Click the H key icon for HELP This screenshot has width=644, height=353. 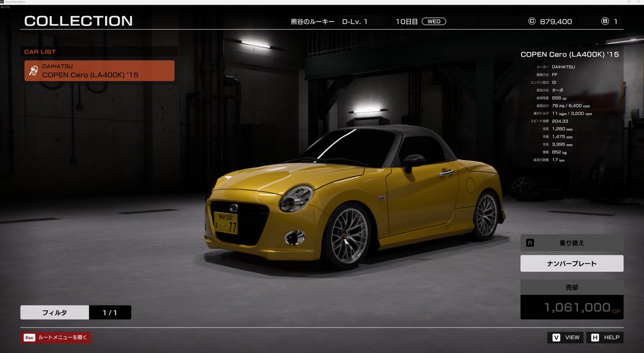coord(595,337)
